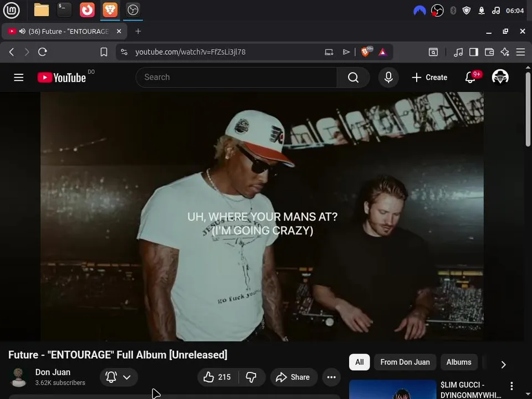
Task: Select the All filter chip
Action: click(359, 362)
